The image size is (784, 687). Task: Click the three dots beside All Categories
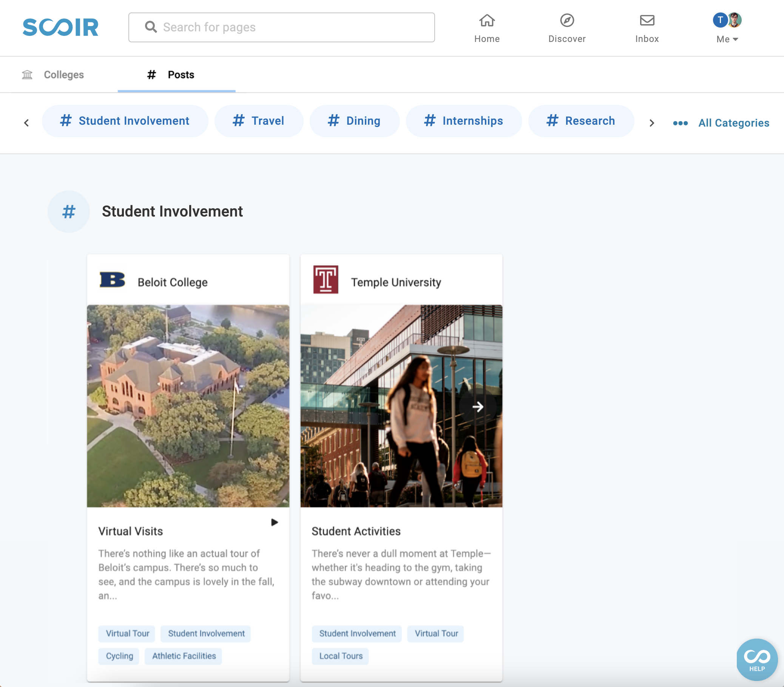681,123
